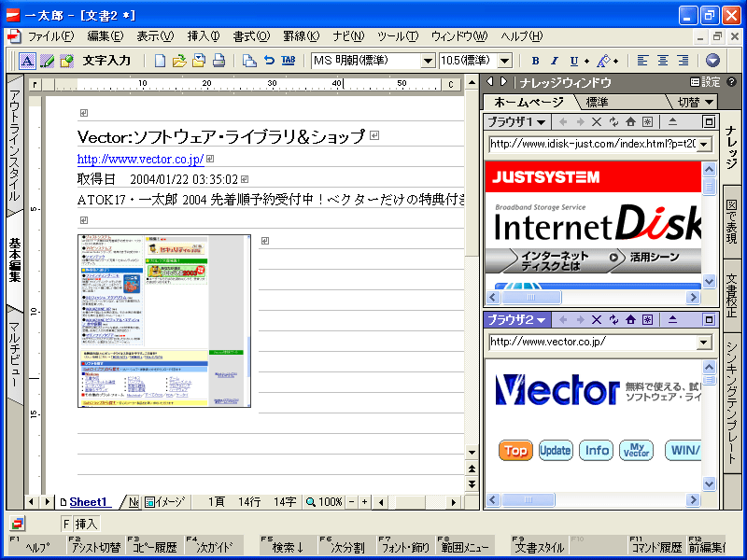This screenshot has width=747, height=560.
Task: Open the 罫線 menu
Action: pyautogui.click(x=301, y=36)
